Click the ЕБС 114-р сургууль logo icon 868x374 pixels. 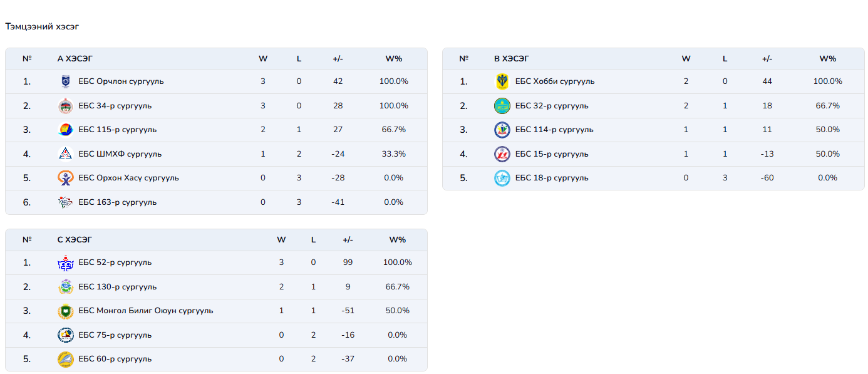point(502,130)
